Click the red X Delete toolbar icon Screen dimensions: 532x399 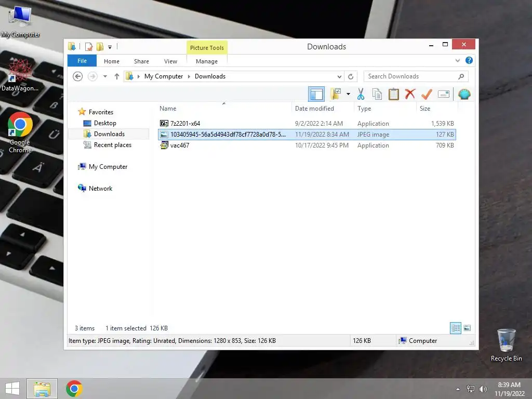(x=410, y=94)
